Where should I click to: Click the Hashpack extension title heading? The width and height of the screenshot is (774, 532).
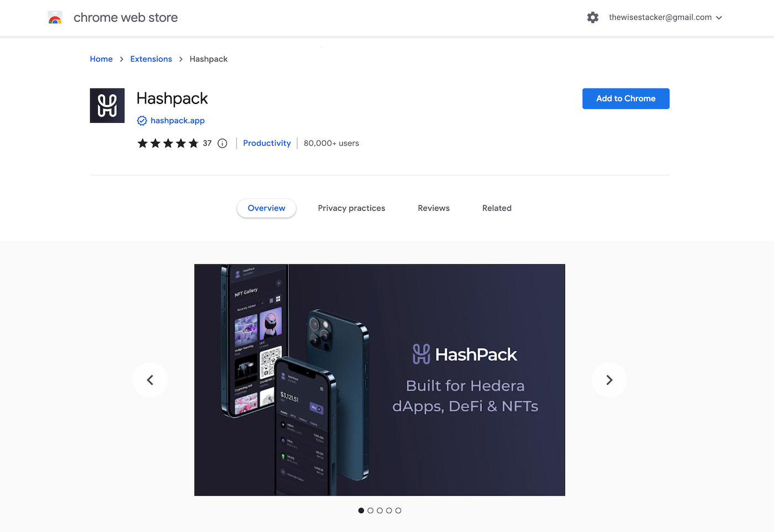[x=172, y=98]
